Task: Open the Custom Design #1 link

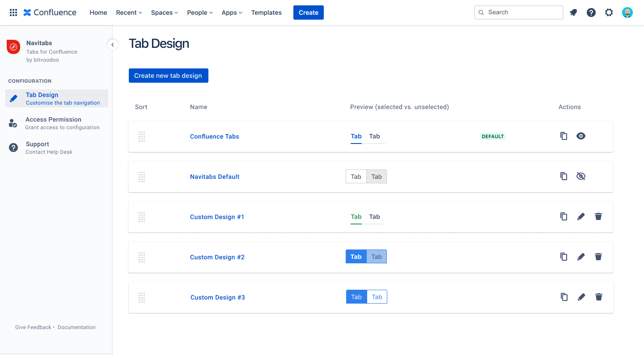Action: [217, 217]
